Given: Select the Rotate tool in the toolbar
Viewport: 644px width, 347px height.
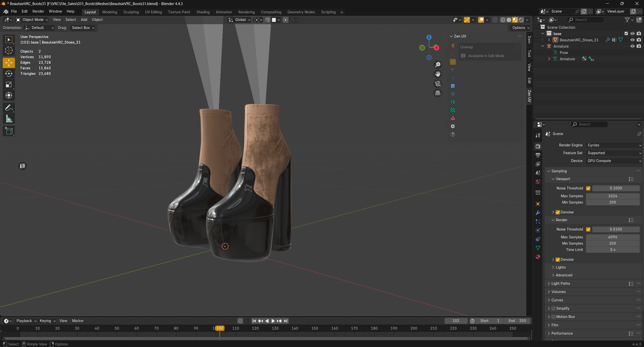Looking at the screenshot, I should point(9,74).
